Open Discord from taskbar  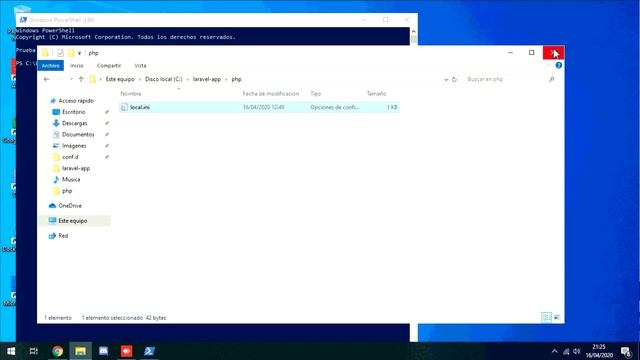(x=104, y=351)
